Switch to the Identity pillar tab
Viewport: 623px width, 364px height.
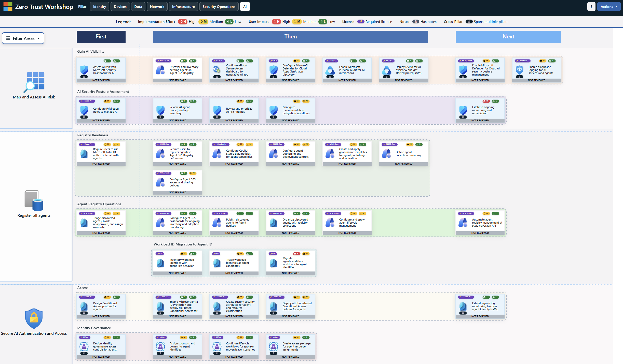click(99, 7)
